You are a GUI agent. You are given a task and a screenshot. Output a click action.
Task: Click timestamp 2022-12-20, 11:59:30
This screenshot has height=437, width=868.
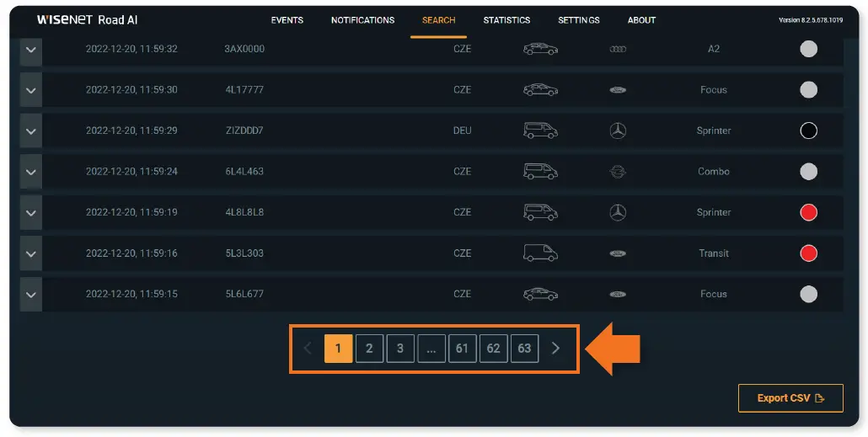[131, 89]
